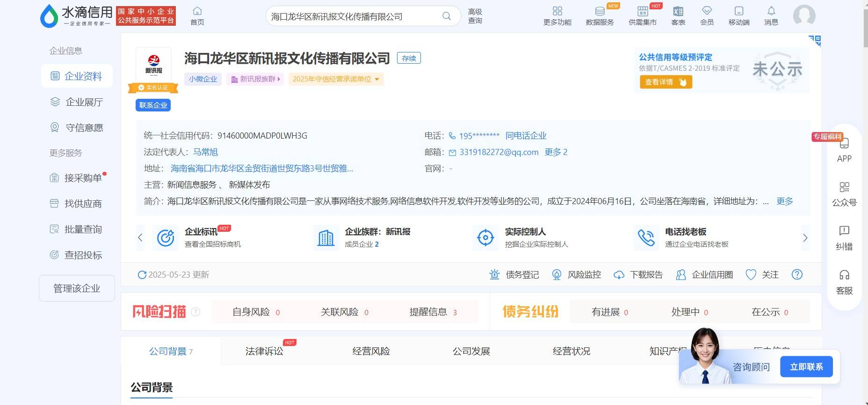Switch to 公司发展 tab
868x405 pixels.
tap(471, 351)
